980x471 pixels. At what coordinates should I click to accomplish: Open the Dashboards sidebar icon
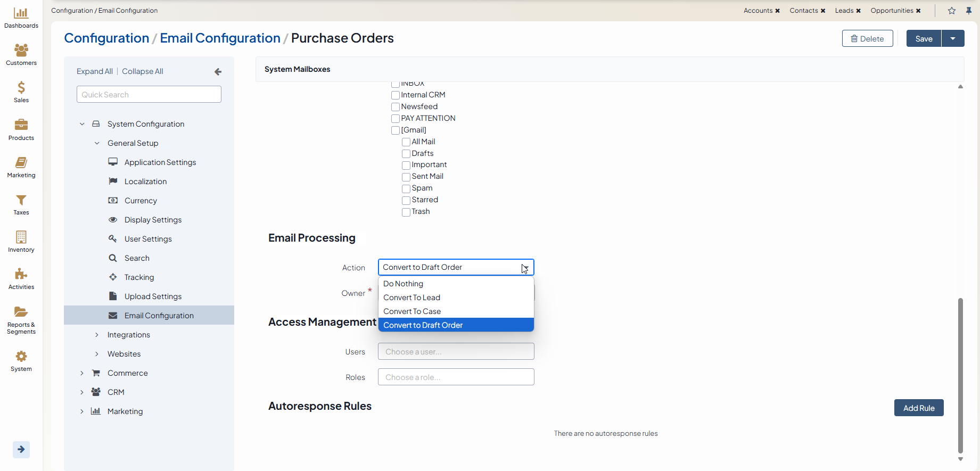[21, 14]
